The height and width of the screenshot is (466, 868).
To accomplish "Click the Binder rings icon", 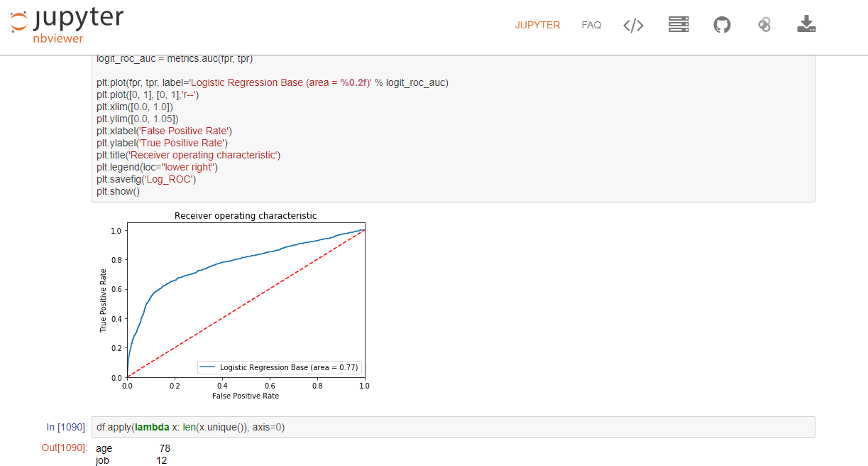I will pos(764,25).
